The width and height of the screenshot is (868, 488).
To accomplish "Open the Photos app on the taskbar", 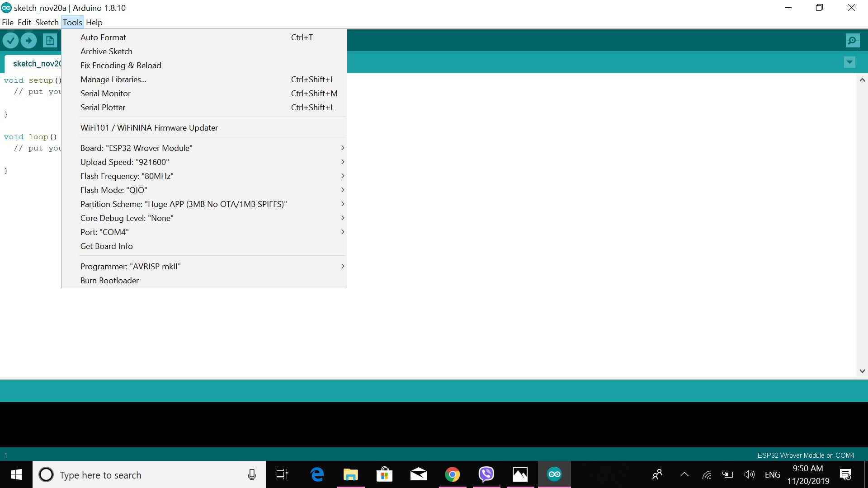I will [520, 474].
